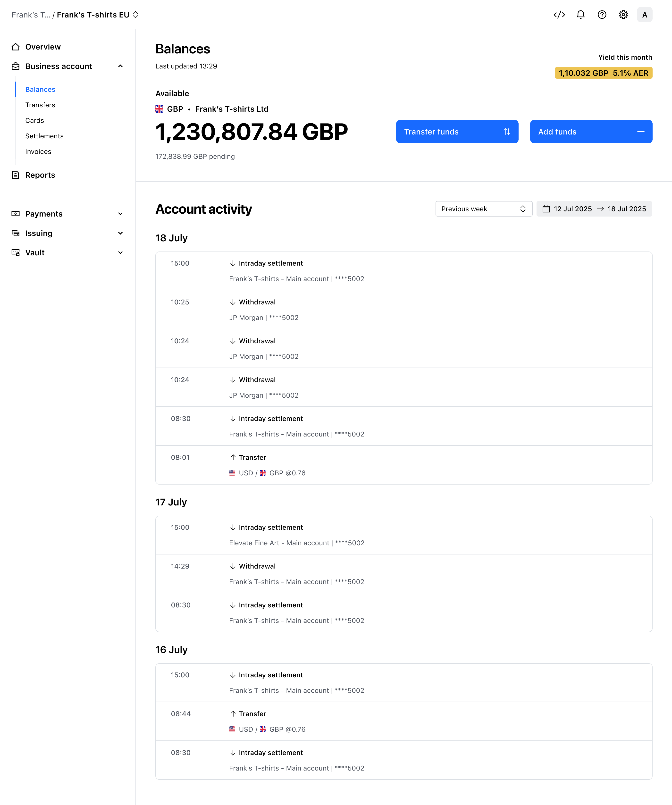Open the settings gear icon

pyautogui.click(x=623, y=15)
